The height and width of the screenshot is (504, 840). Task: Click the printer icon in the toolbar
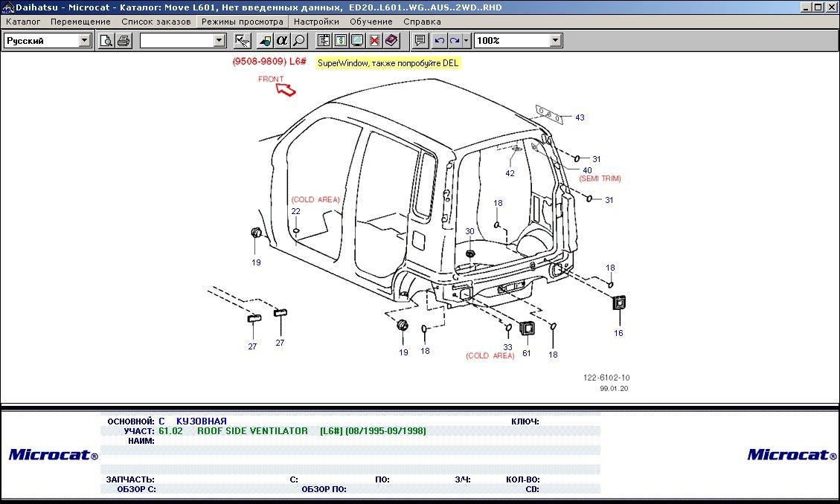click(124, 41)
